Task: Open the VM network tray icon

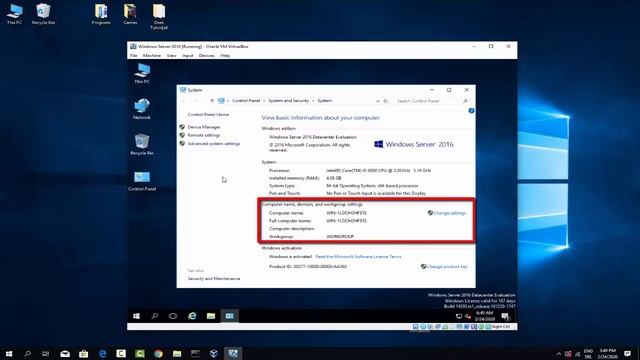Action: (x=459, y=316)
